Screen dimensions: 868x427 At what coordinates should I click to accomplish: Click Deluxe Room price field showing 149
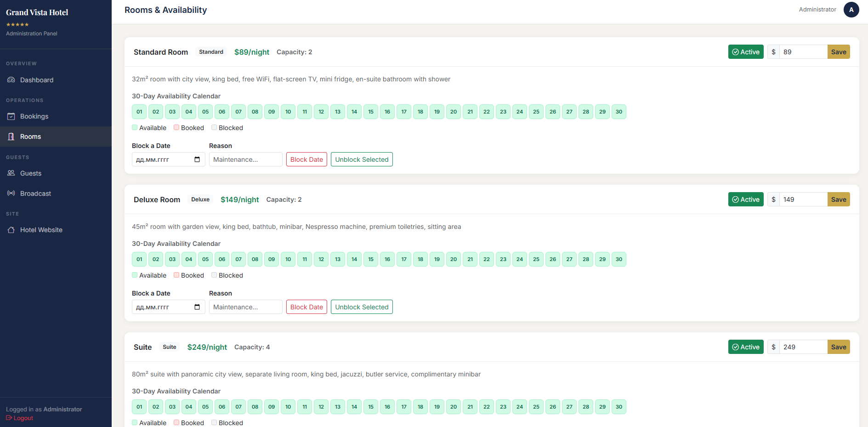click(x=803, y=199)
